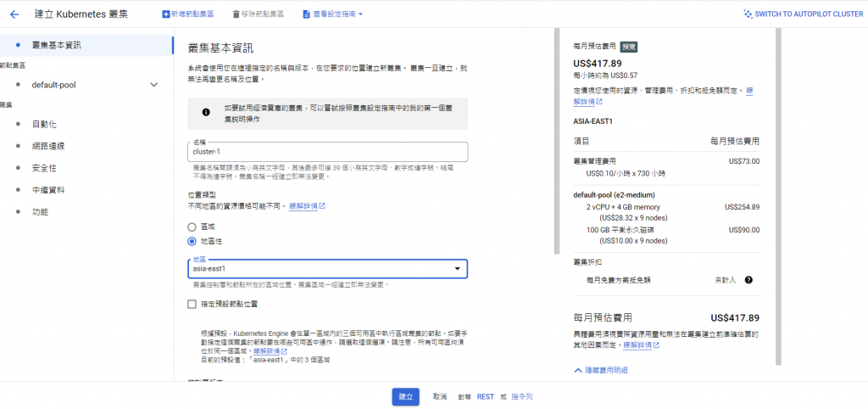The image size is (868, 409).
Task: Open 功能 section
Action: tap(40, 211)
